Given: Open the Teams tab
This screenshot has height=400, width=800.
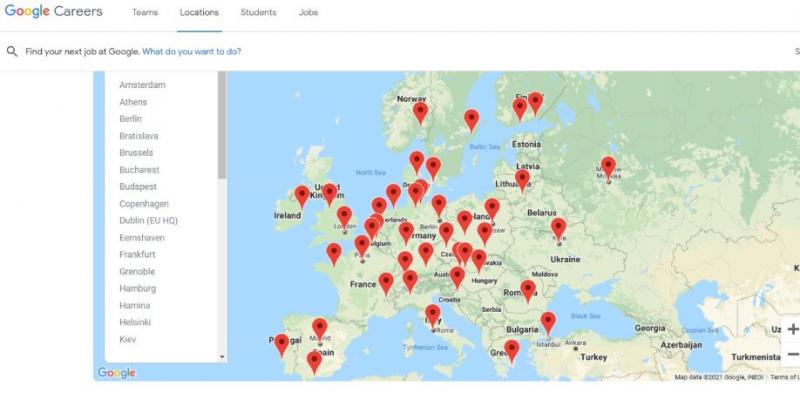Looking at the screenshot, I should click(145, 12).
